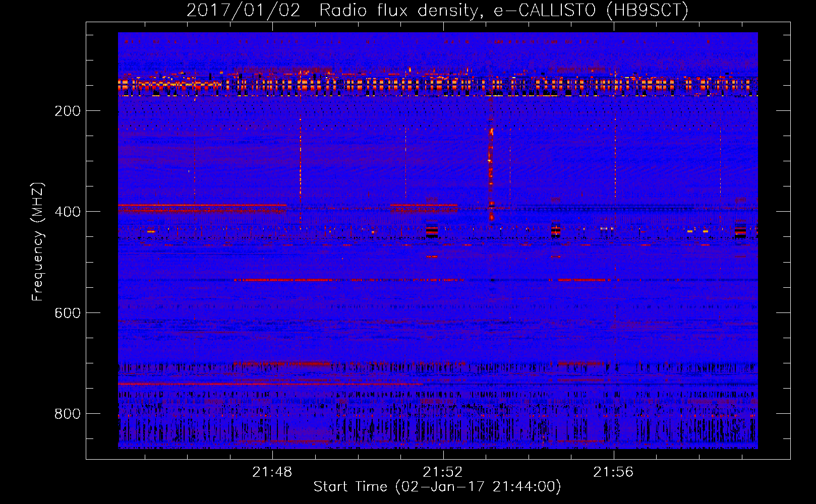Click the 600 frequency tick label
816x504 pixels.
pyautogui.click(x=68, y=313)
